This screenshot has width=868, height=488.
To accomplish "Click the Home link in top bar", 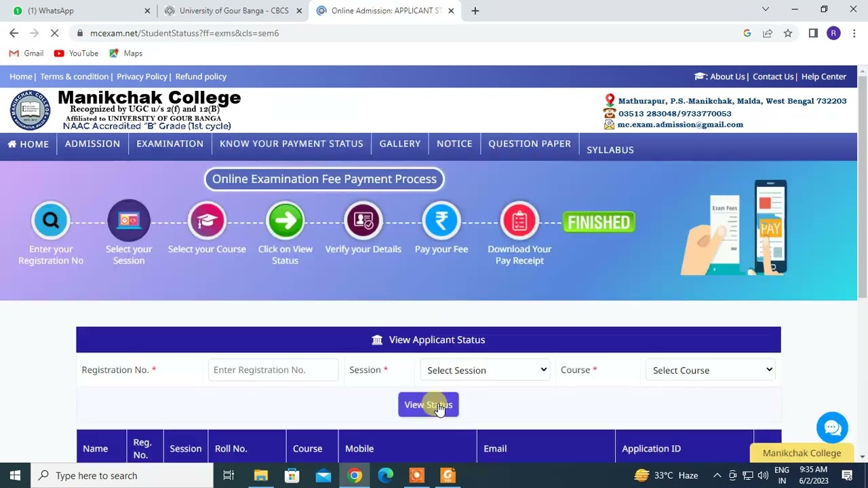I will (x=21, y=77).
